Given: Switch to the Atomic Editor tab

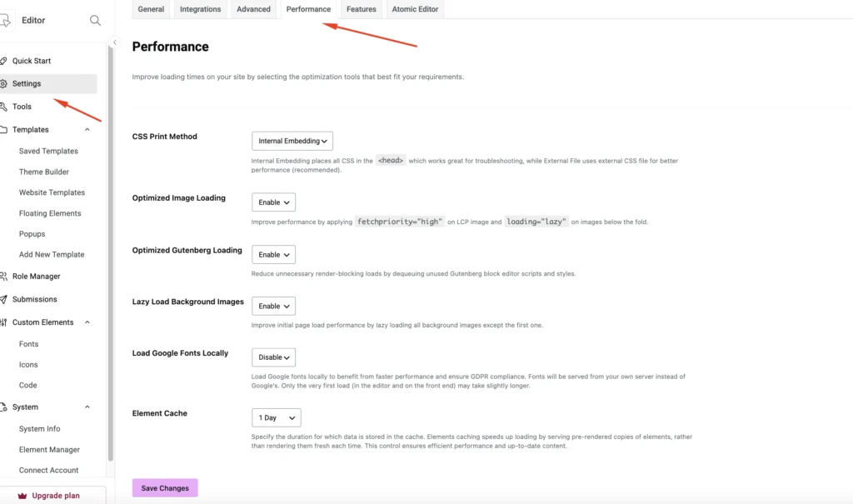Looking at the screenshot, I should 415,9.
